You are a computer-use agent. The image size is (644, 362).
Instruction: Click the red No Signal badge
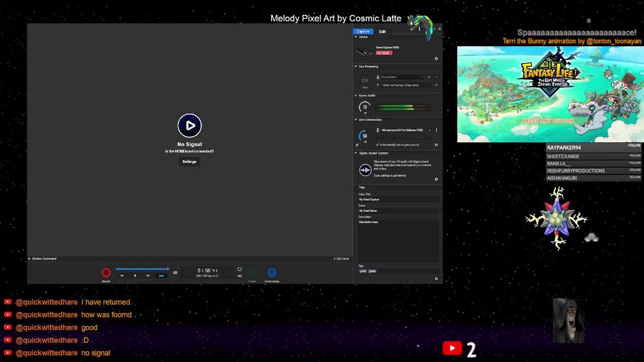click(384, 53)
